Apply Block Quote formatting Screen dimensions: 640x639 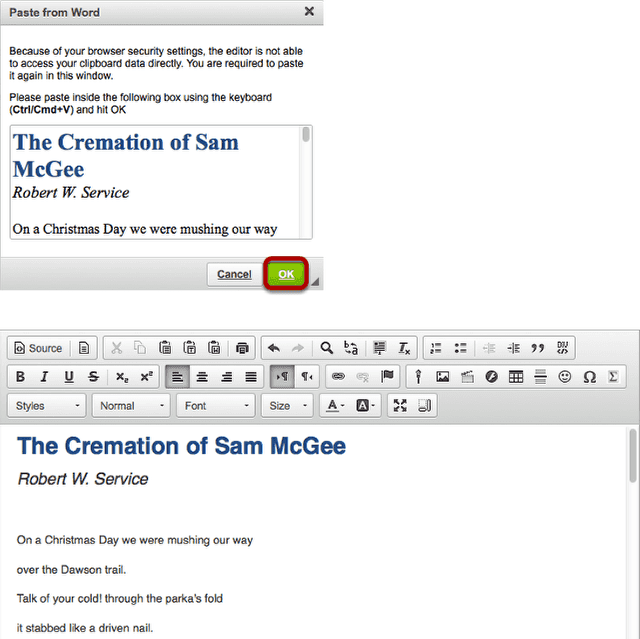pyautogui.click(x=538, y=348)
